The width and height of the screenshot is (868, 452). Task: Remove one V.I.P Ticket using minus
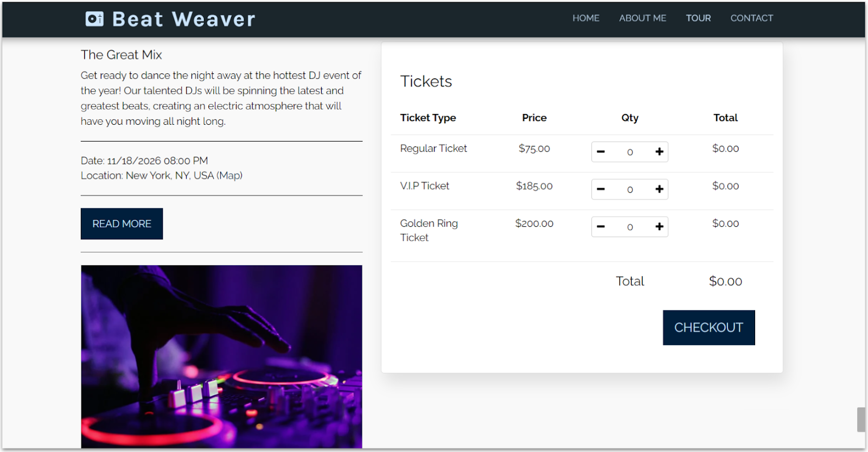click(601, 189)
